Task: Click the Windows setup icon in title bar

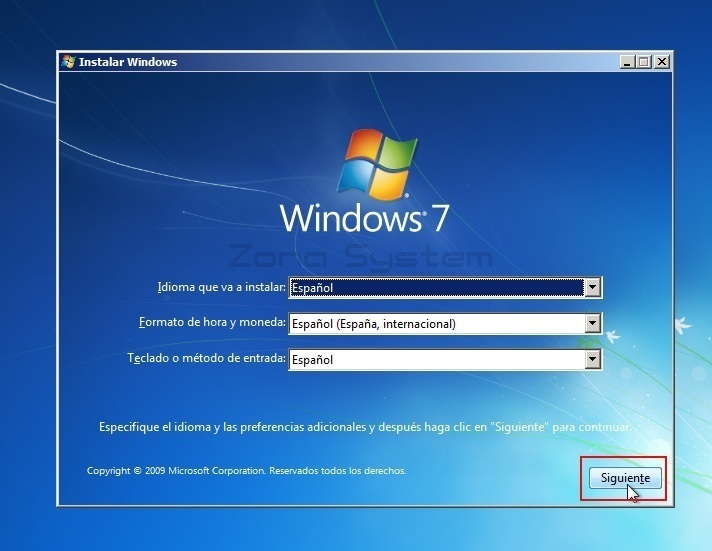Action: (x=69, y=62)
